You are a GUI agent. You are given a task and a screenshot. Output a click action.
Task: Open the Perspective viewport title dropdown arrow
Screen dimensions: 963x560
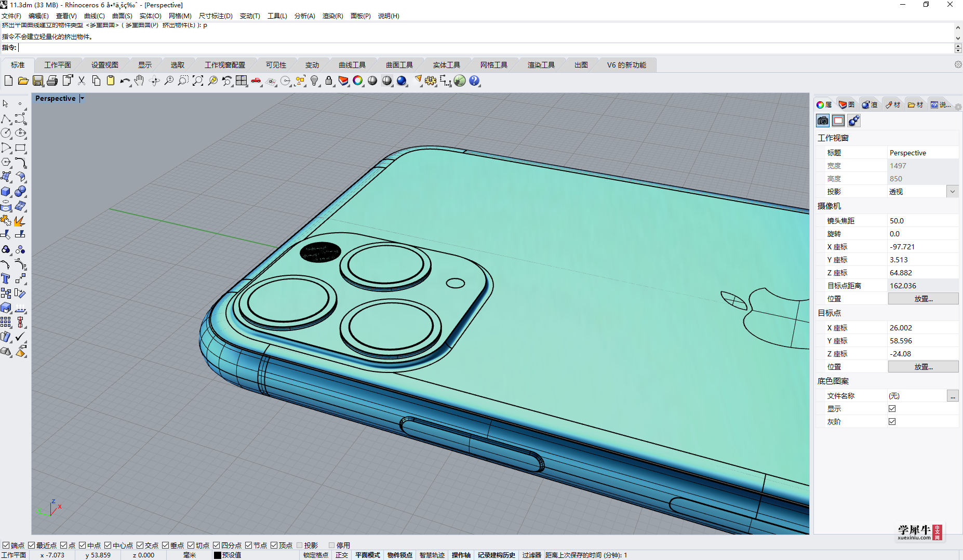[x=82, y=98]
